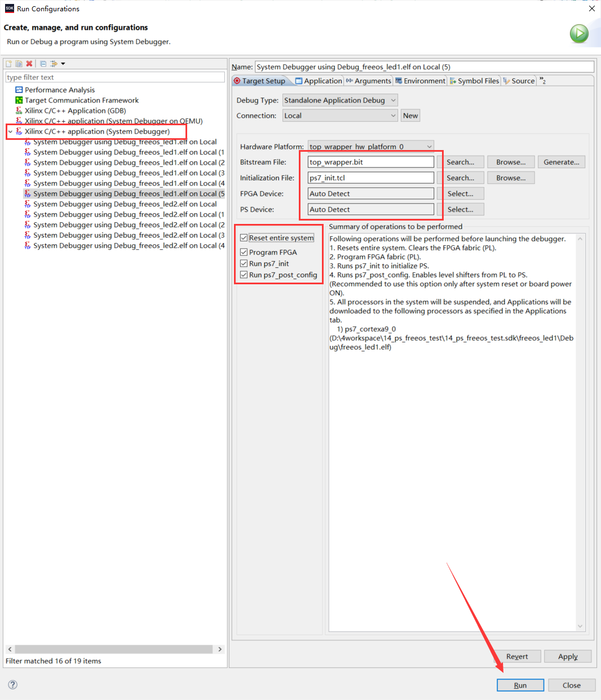
Task: Click the Initialization File text field
Action: click(x=371, y=178)
